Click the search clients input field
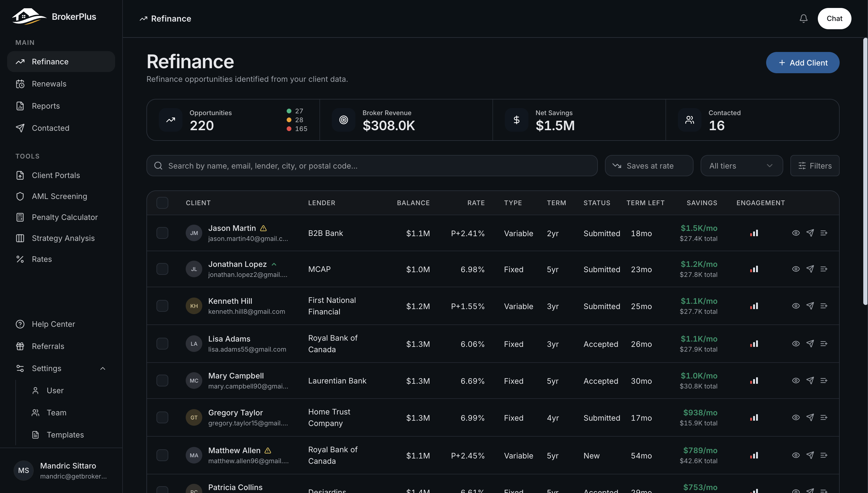The height and width of the screenshot is (493, 868). pos(372,166)
